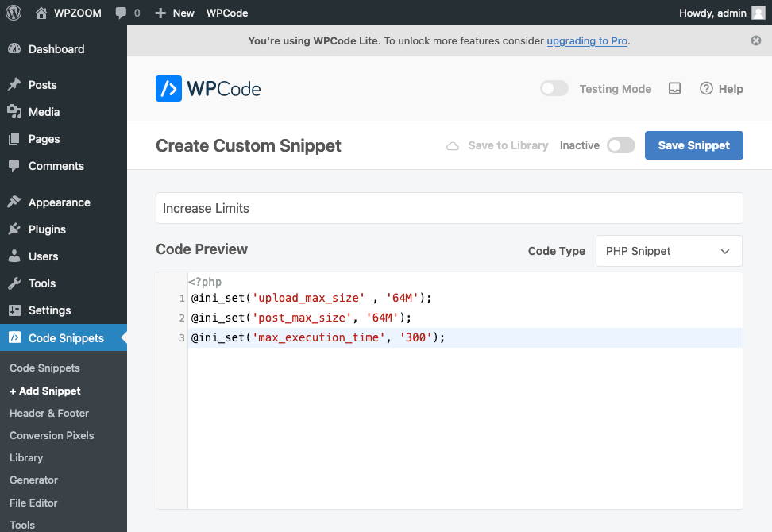Open Conversion Pixels submenu
772x532 pixels.
[52, 436]
